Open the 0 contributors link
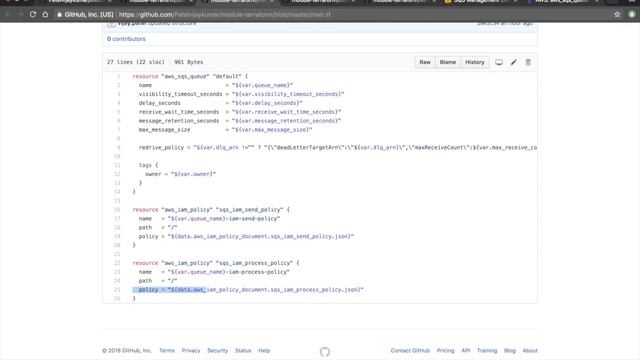This screenshot has width=640, height=360. click(x=126, y=39)
